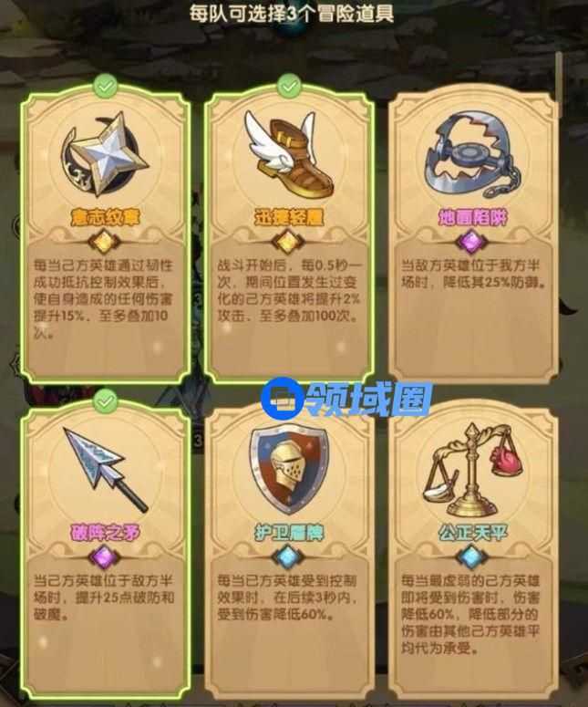This screenshot has width=588, height=707.
Task: Click the 领域圈 watermark logo
Action: 346,399
